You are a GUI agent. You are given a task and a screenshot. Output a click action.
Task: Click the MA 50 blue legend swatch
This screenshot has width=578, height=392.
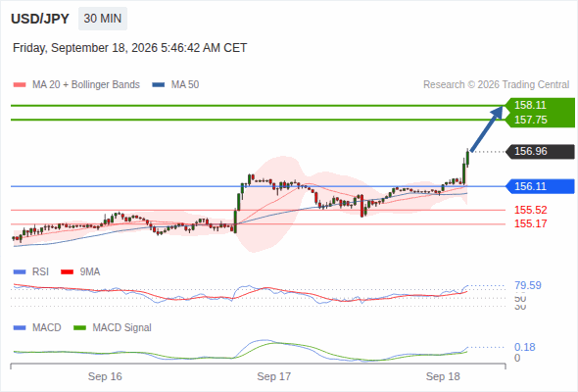tap(158, 85)
